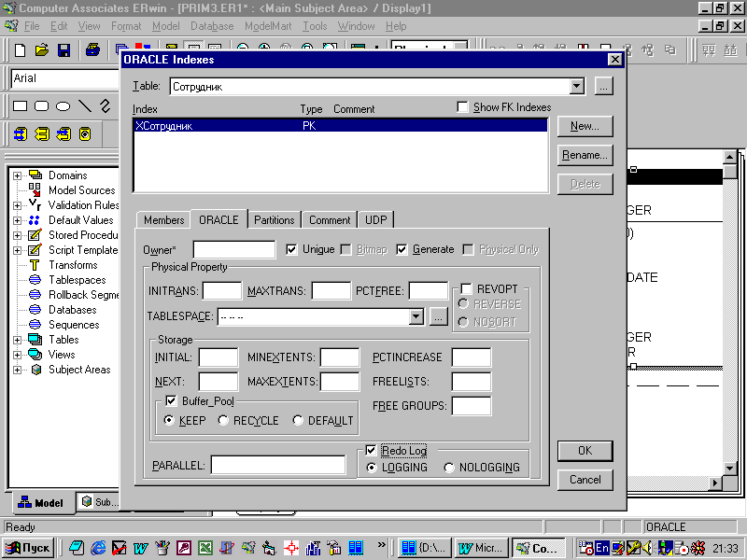Select the KEEP buffer pool radio
747x560 pixels.
(x=169, y=421)
